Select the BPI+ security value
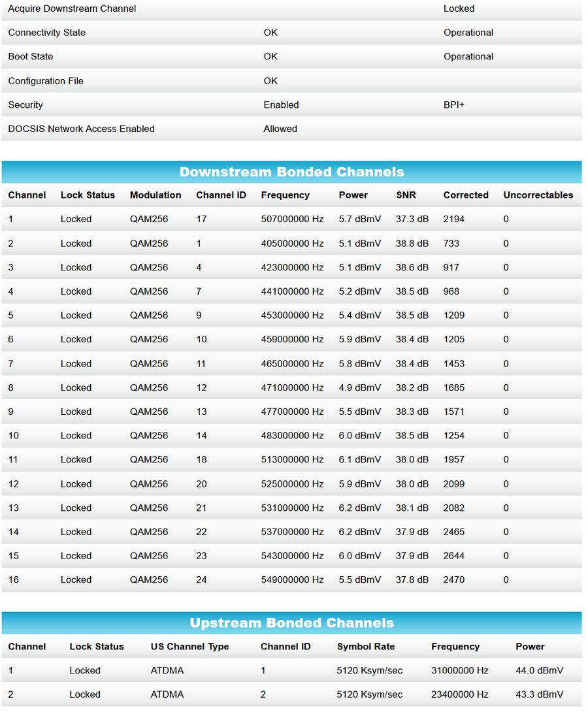 click(454, 105)
